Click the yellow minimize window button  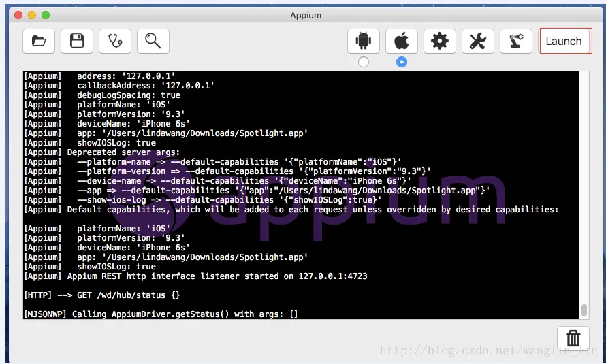(32, 15)
